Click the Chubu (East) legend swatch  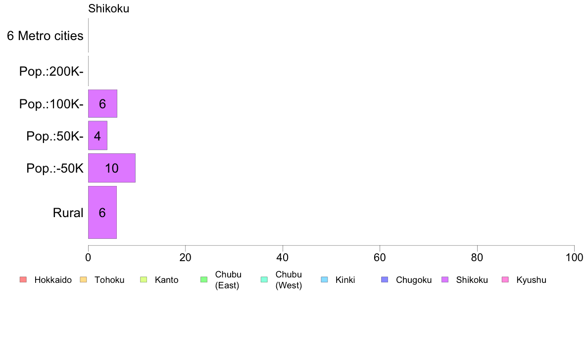[x=204, y=280]
